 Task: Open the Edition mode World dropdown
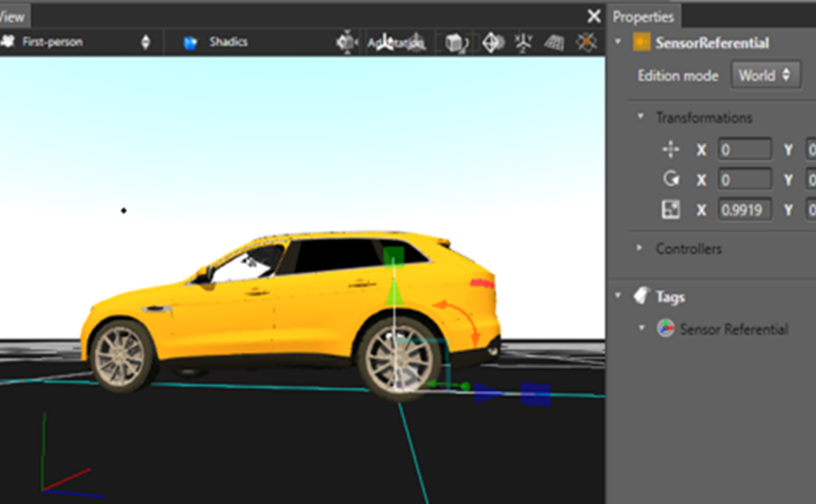766,75
